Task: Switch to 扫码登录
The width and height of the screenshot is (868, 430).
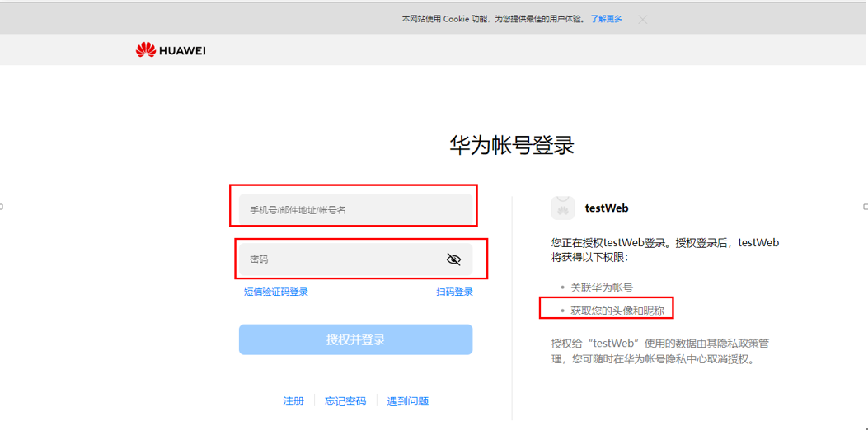Action: (454, 292)
